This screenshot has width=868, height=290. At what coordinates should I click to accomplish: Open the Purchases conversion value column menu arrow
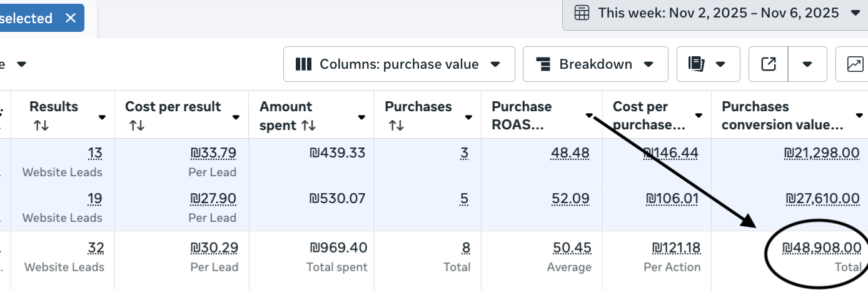859,116
